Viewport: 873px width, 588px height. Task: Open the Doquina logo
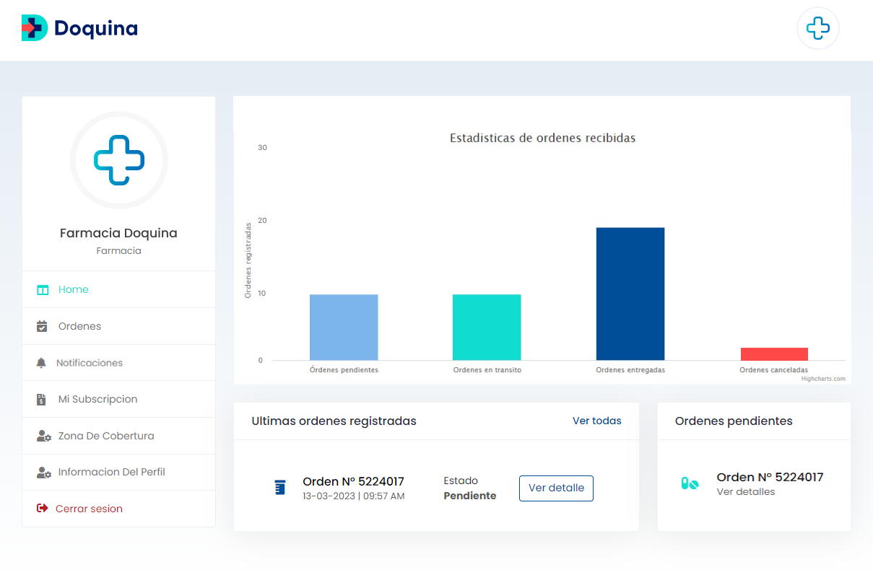point(79,27)
